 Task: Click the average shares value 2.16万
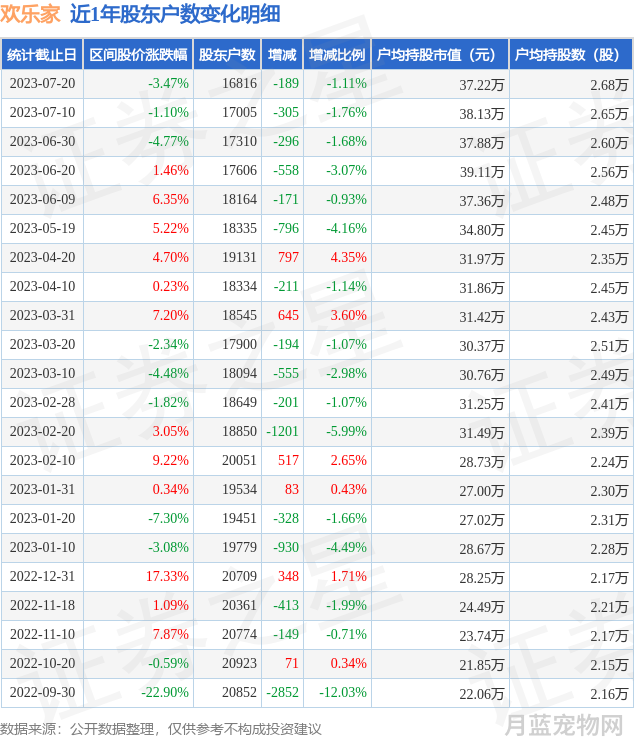609,694
